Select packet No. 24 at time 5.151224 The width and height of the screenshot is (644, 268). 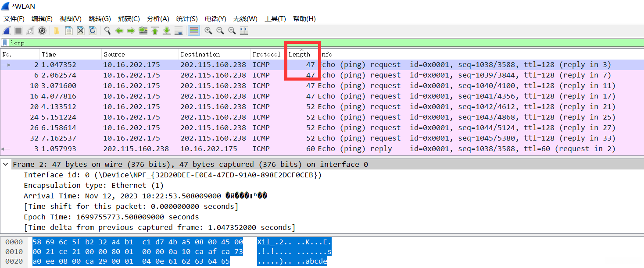[322, 117]
